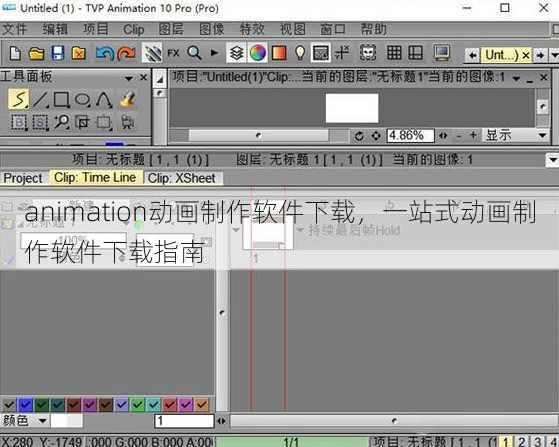Select the rectangle shape tool
This screenshot has width=559, height=447.
coord(61,100)
